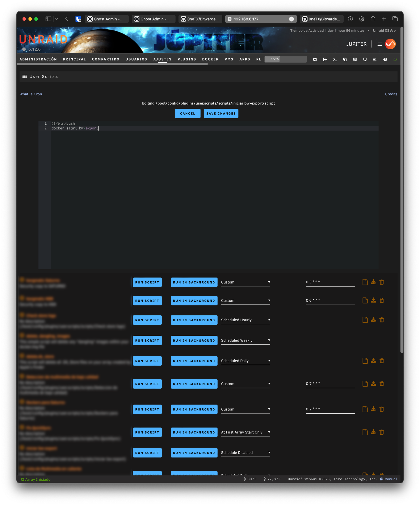Click the grid icon beside User Scripts

click(25, 76)
